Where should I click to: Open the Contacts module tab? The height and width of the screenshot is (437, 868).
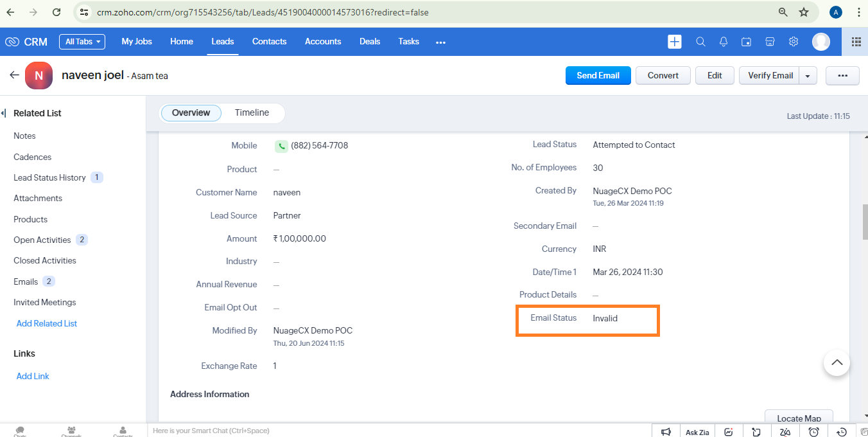269,42
